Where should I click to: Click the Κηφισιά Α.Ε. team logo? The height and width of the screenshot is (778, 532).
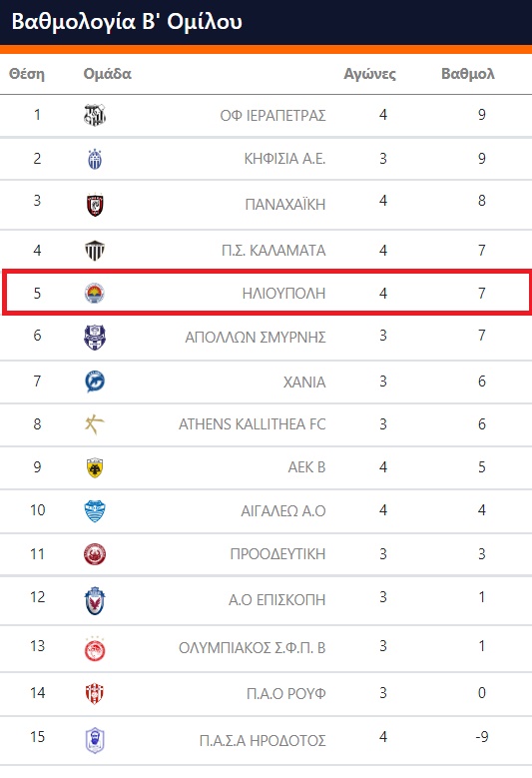click(95, 159)
